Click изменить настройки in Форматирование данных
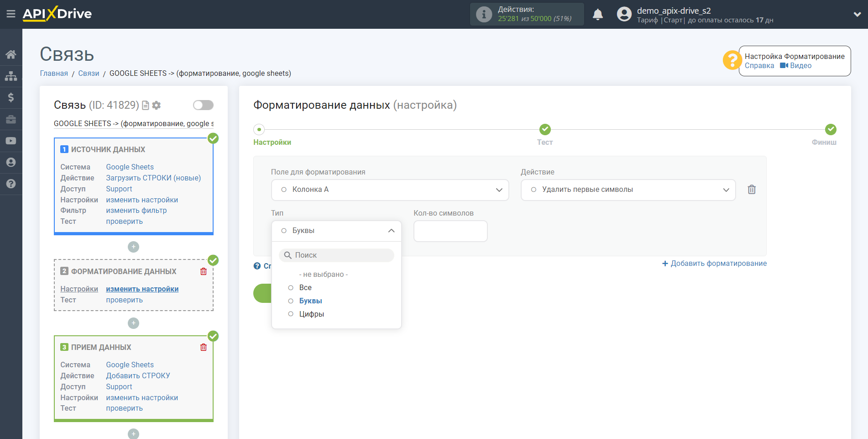Viewport: 868px width, 439px height. [x=142, y=289]
